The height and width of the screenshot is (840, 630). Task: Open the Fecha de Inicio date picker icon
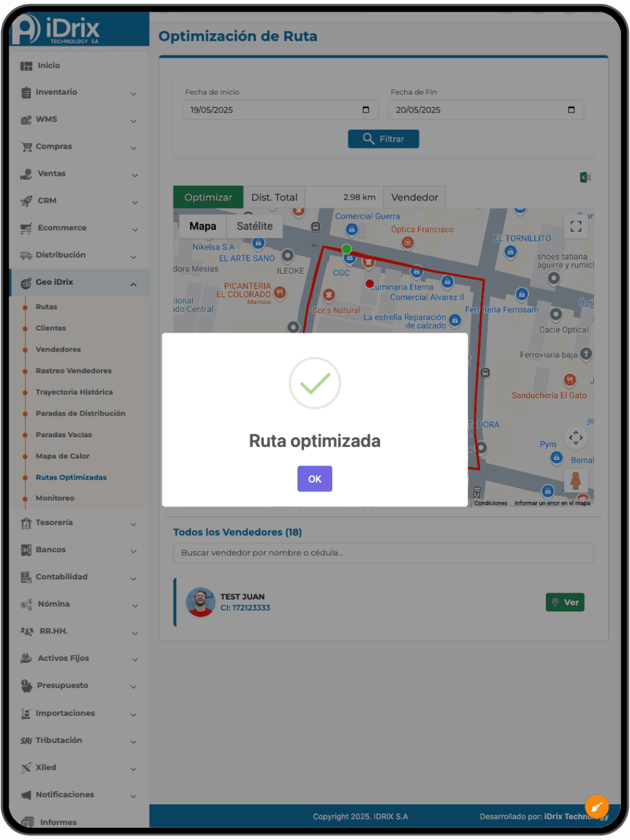click(367, 109)
